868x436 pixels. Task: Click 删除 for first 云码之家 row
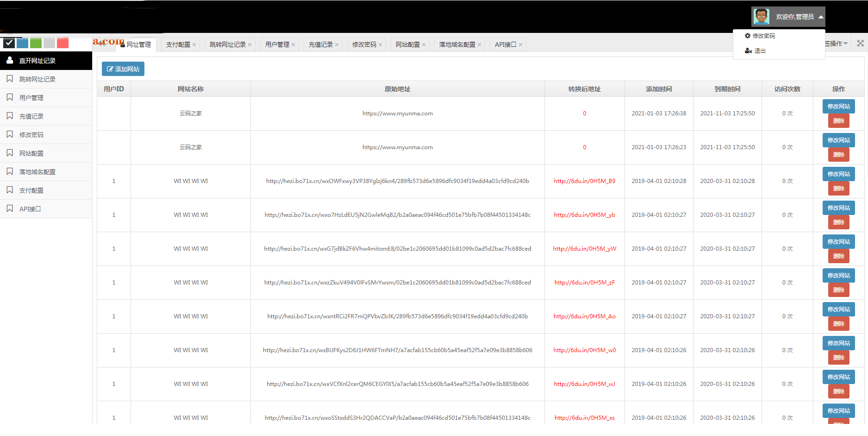pyautogui.click(x=838, y=121)
